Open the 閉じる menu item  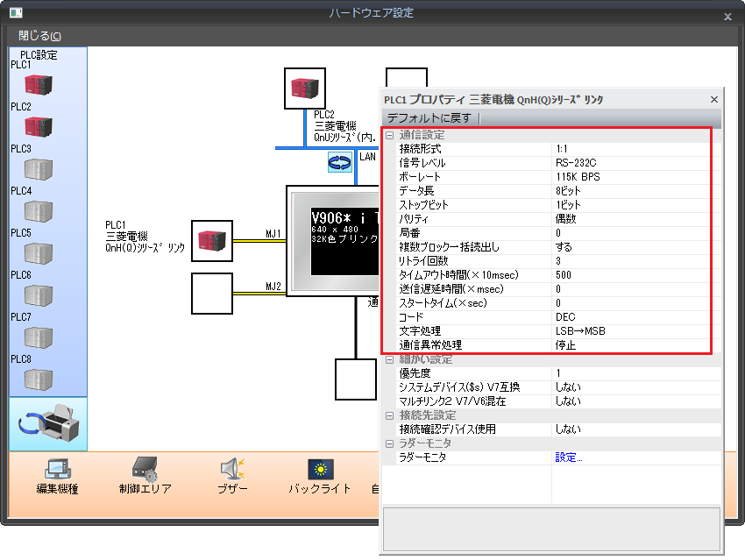39,36
